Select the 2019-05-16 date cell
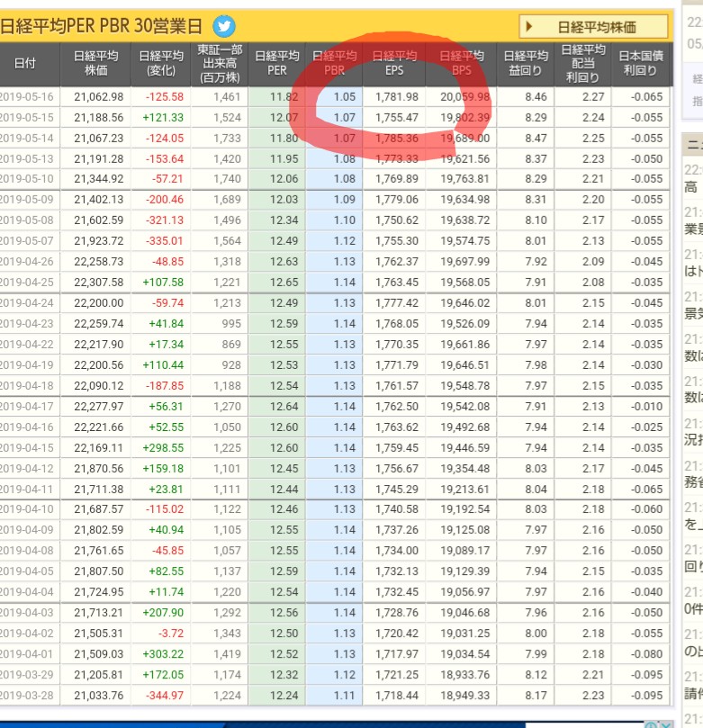The height and width of the screenshot is (728, 703). pos(27,97)
